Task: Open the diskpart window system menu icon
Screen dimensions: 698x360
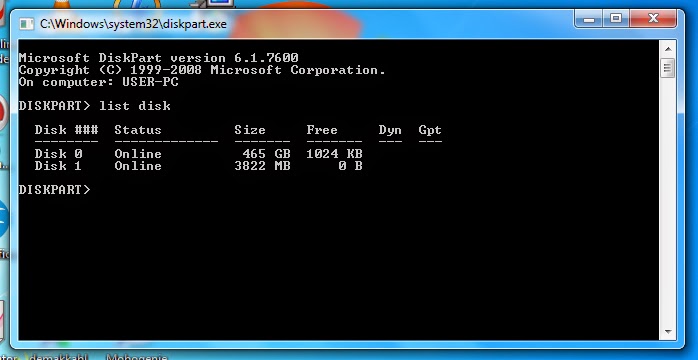Action: coord(27,23)
